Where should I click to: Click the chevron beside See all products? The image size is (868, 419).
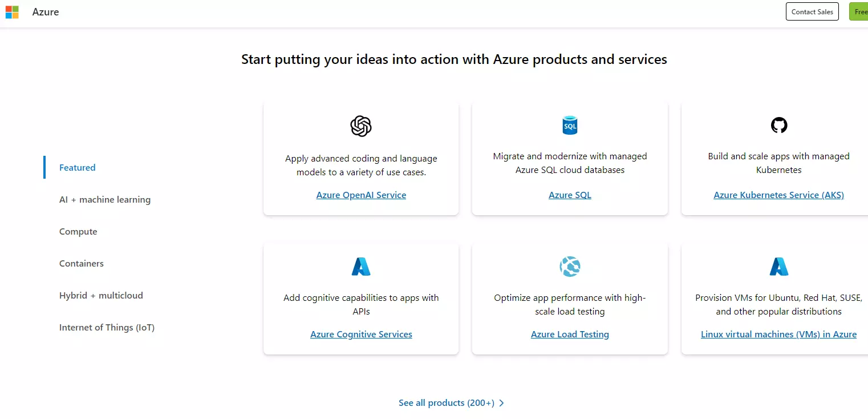tap(501, 403)
